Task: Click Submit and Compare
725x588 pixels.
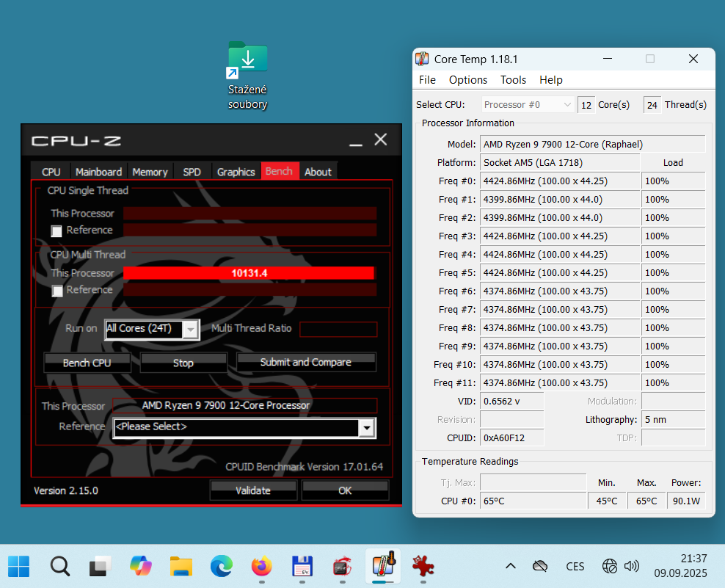Action: click(x=305, y=362)
